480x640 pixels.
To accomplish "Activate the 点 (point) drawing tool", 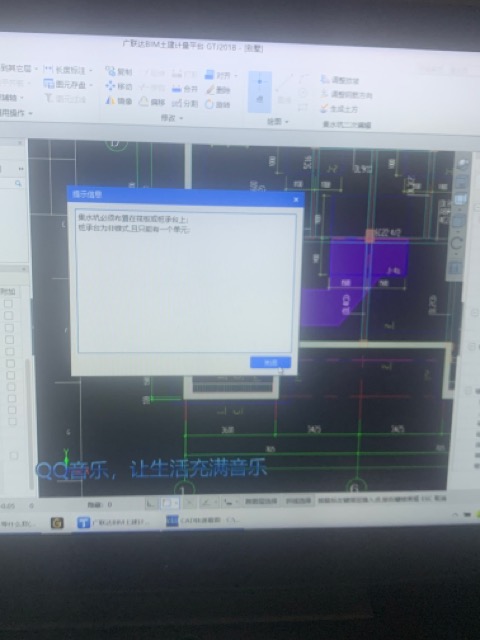I will pyautogui.click(x=260, y=92).
